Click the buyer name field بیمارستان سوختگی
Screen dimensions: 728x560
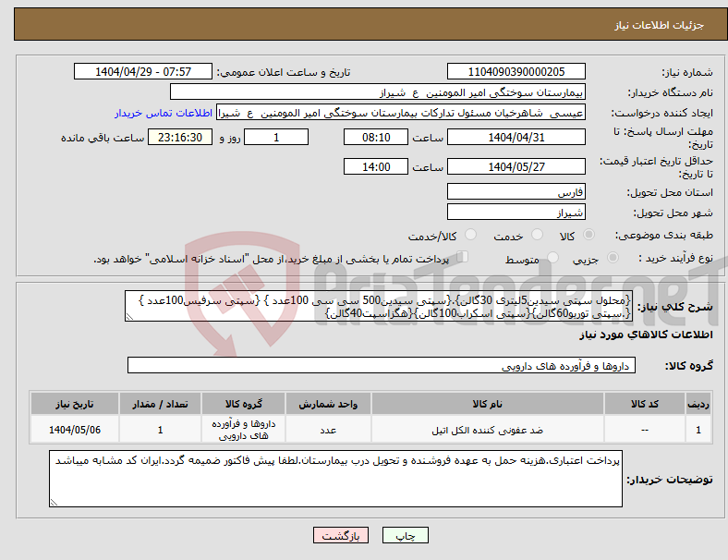click(x=378, y=91)
